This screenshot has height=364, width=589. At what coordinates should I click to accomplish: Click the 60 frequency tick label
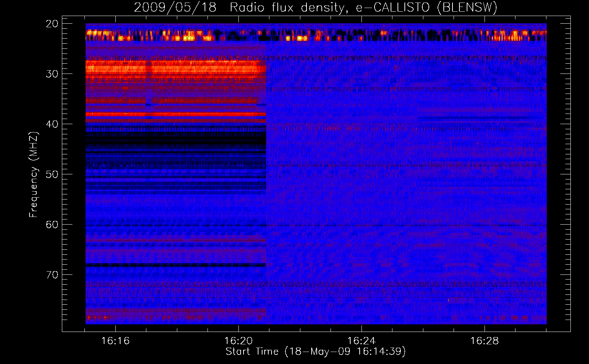[x=52, y=225]
